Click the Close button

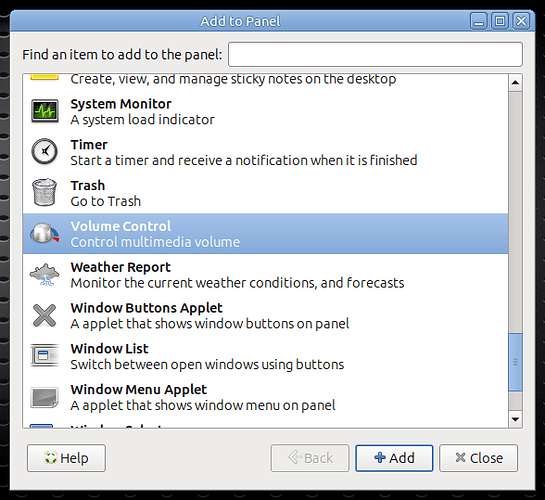479,458
